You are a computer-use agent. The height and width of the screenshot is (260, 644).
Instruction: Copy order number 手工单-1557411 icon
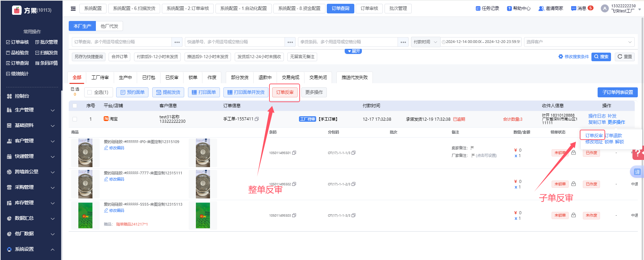(257, 119)
